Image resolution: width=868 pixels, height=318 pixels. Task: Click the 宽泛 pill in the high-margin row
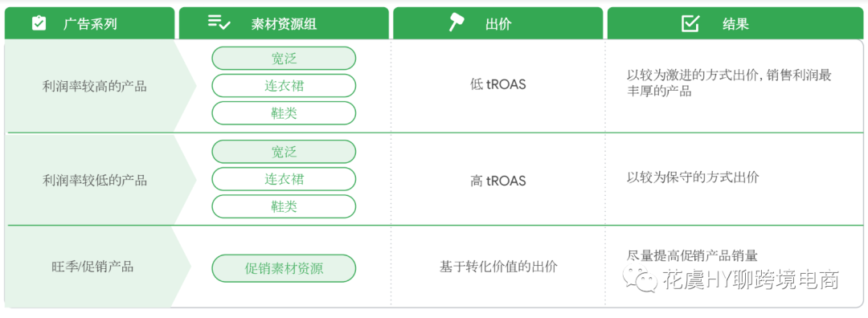(284, 58)
